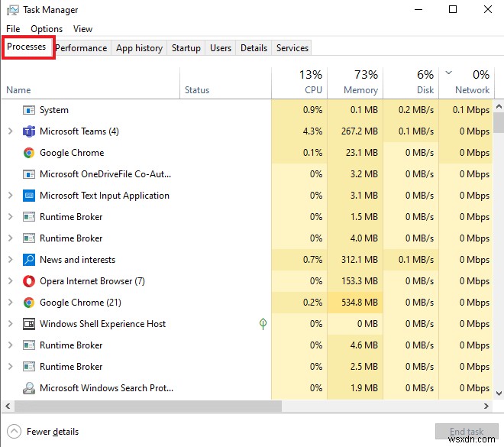Image resolution: width=504 pixels, height=447 pixels.
Task: Switch to the App history tab
Action: tap(139, 48)
